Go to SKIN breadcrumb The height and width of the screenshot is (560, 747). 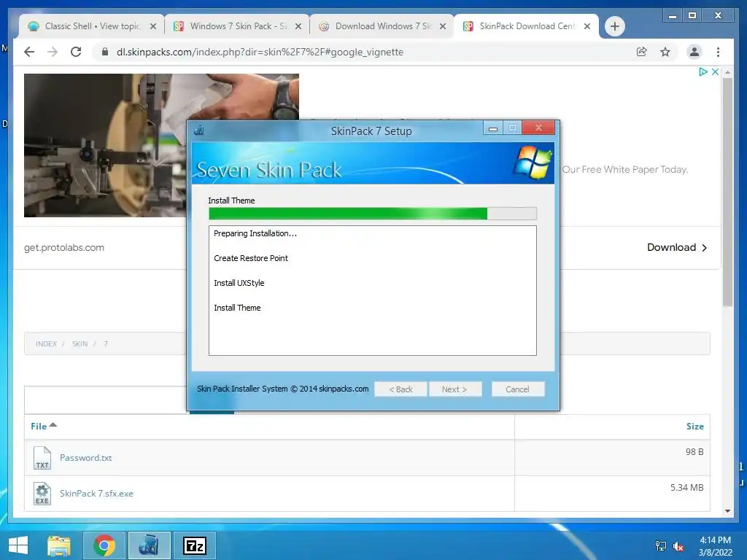click(x=80, y=344)
